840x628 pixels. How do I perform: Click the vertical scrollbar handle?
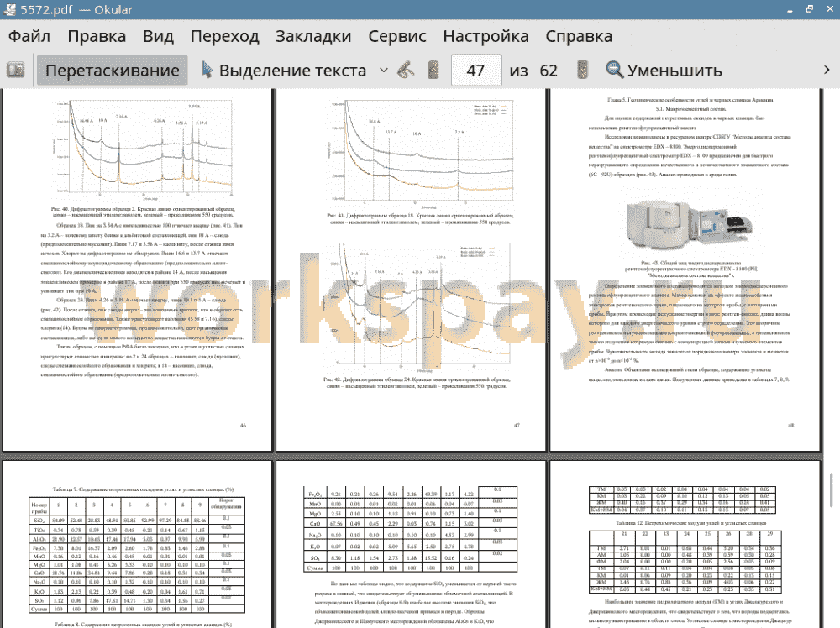831,489
